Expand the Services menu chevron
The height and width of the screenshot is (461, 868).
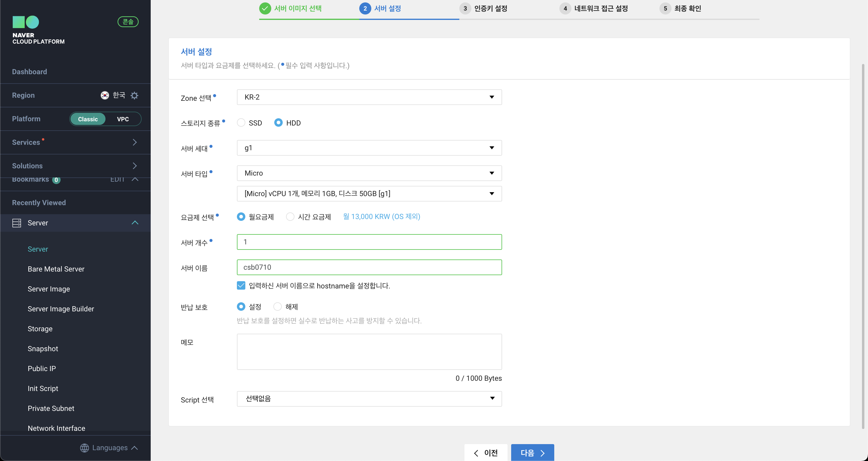tap(134, 142)
